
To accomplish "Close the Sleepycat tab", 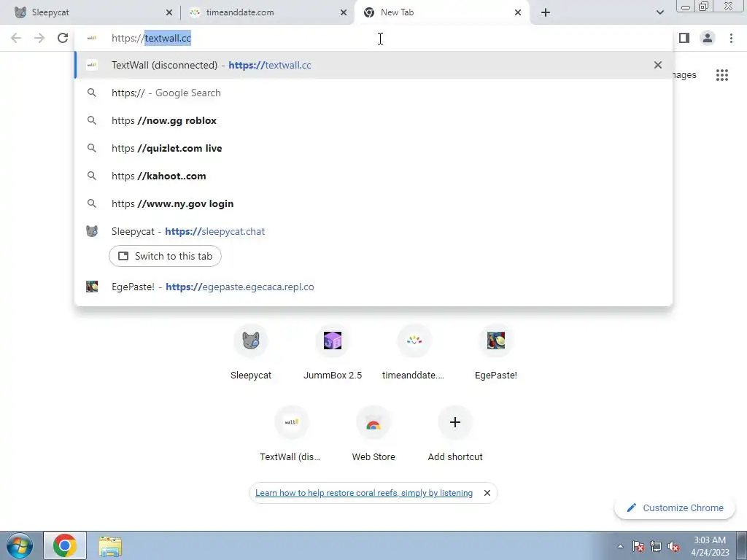I will point(169,12).
